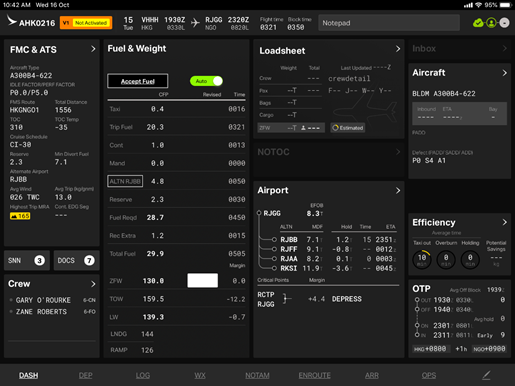The image size is (515, 386).
Task: Tap the SNN count badge 3
Action: coord(39,260)
